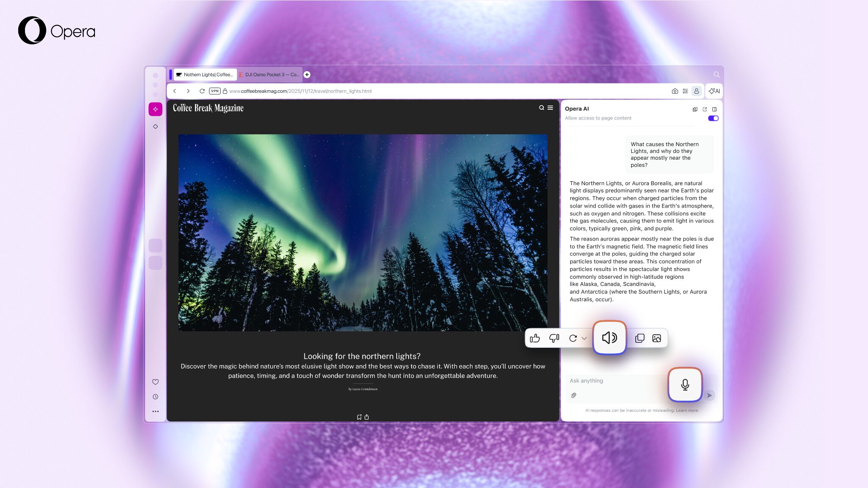868x488 pixels.
Task: Reload the page with refresh button
Action: pos(202,91)
